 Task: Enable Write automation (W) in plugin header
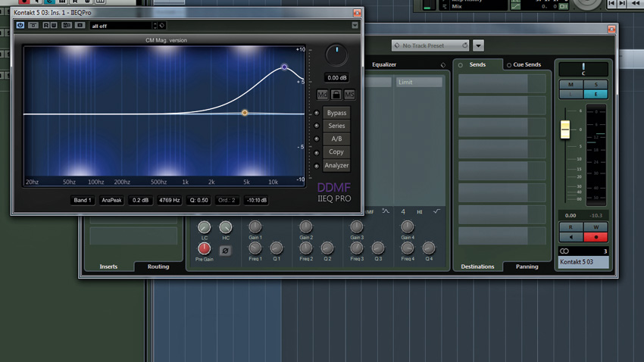tap(54, 26)
